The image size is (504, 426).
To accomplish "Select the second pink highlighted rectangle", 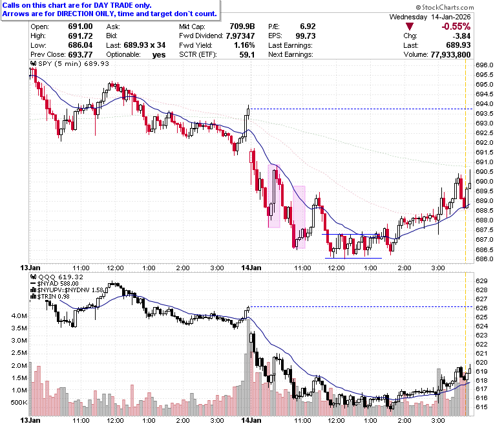I will coord(299,217).
